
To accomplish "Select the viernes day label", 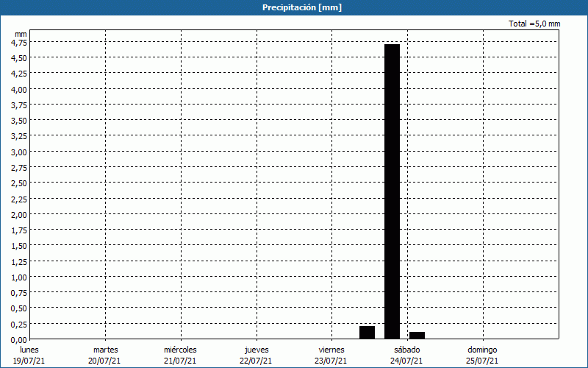I will pyautogui.click(x=331, y=350).
